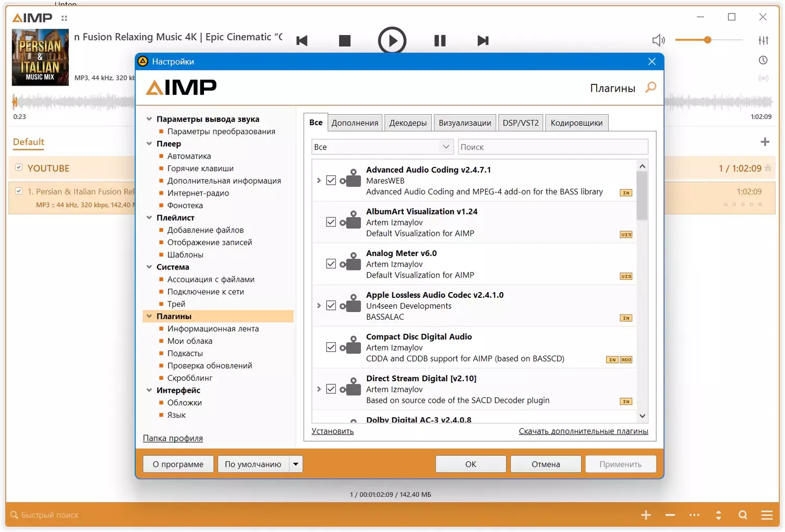Expand Advanced Audio Coding plugin details
The image size is (785, 532).
(319, 180)
